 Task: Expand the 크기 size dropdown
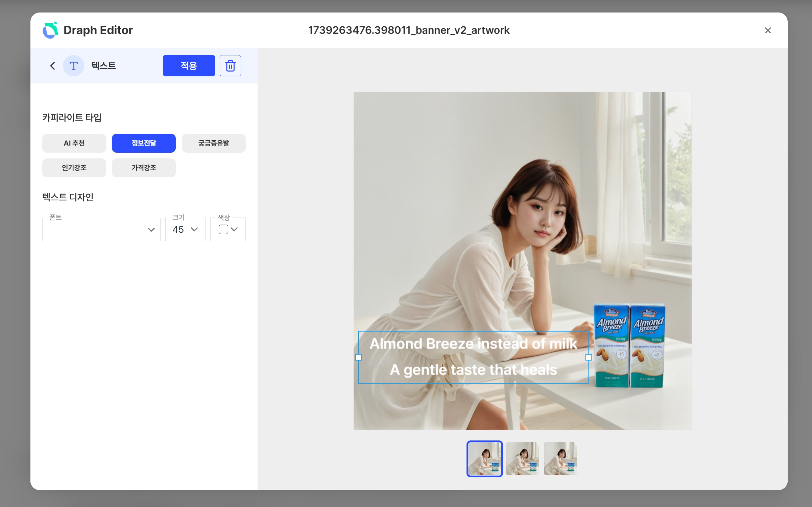185,229
